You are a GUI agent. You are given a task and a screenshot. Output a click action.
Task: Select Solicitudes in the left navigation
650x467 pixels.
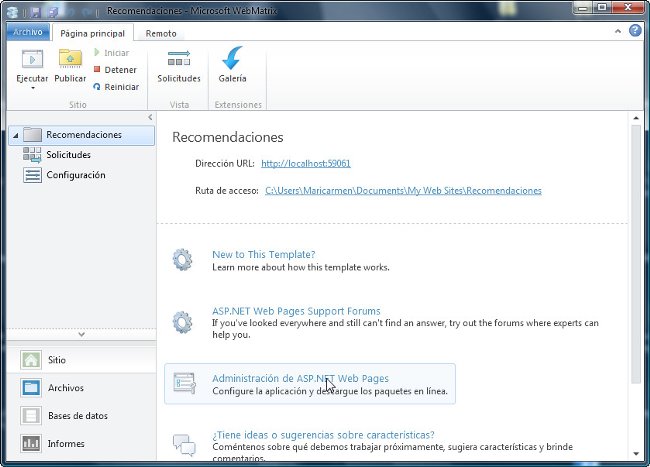[68, 155]
